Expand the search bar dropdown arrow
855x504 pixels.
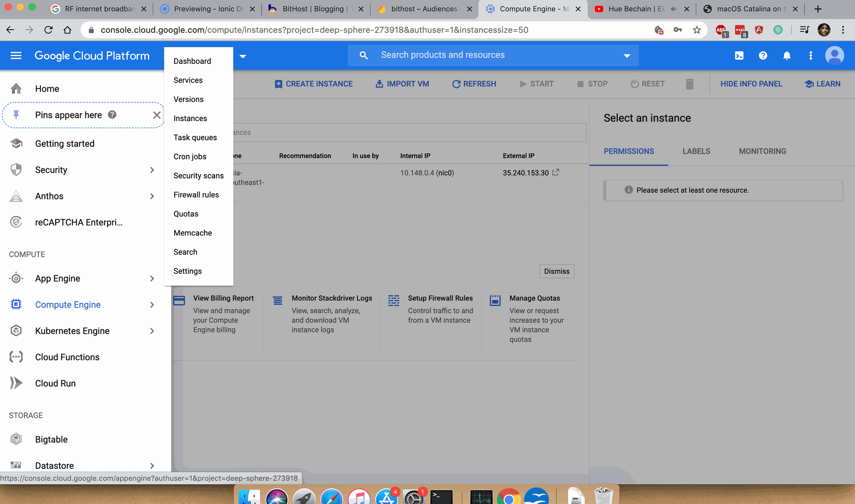point(627,56)
